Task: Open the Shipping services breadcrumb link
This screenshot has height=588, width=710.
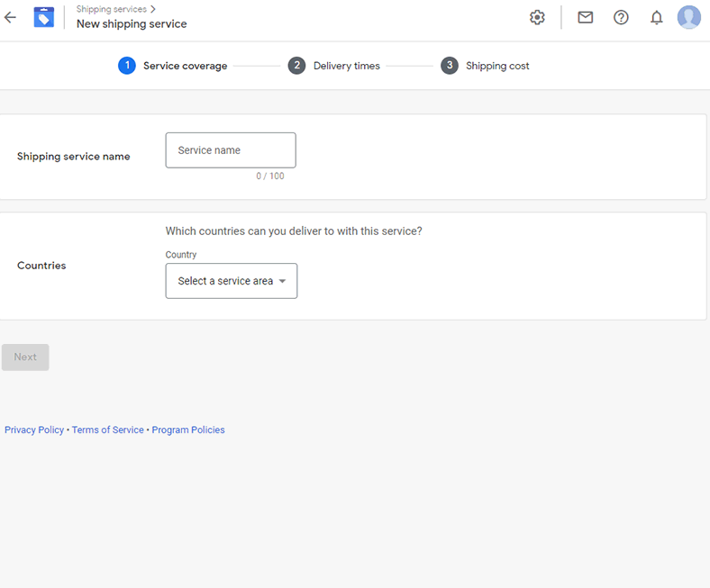Action: click(112, 9)
